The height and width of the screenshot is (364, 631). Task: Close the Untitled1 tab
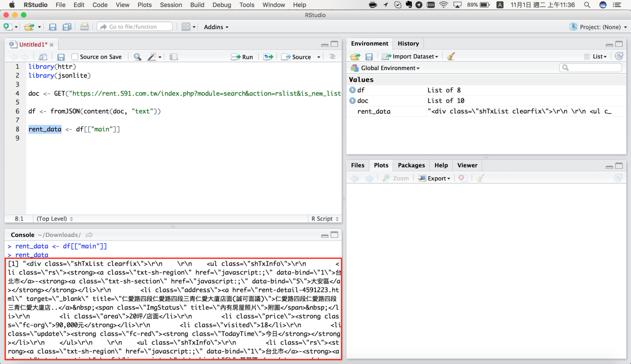click(x=52, y=45)
